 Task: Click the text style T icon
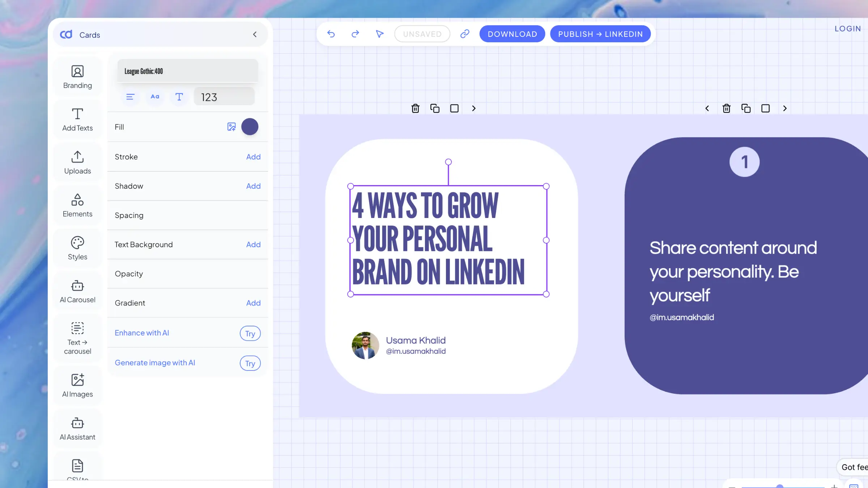pyautogui.click(x=179, y=97)
